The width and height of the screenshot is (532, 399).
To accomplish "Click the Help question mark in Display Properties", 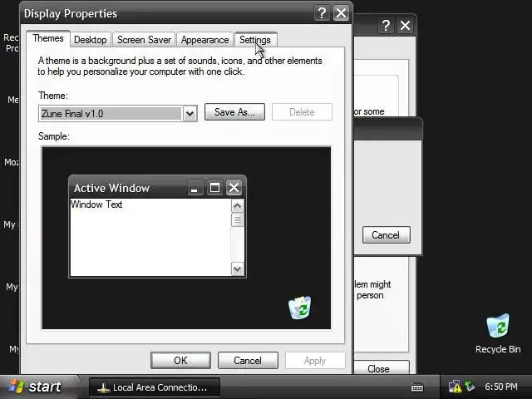I will coord(322,13).
